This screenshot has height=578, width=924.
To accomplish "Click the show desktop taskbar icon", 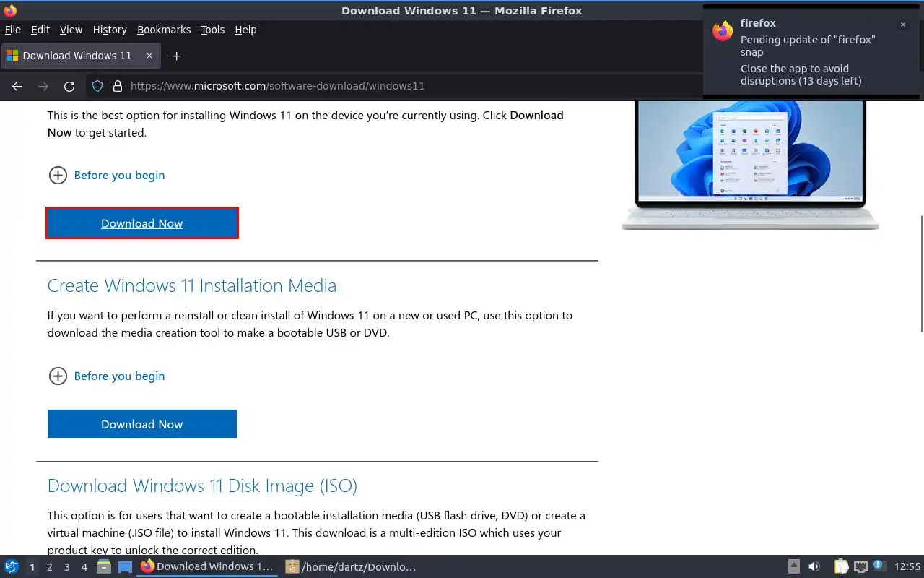I will [125, 567].
